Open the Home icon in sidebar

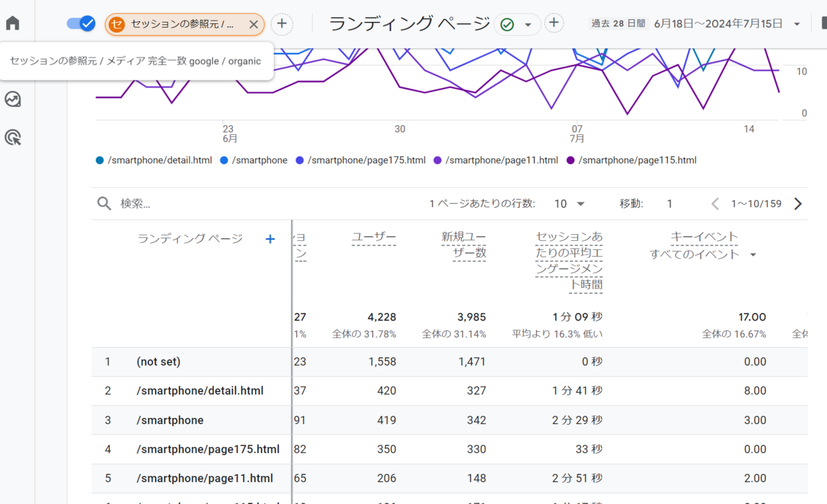click(x=12, y=23)
